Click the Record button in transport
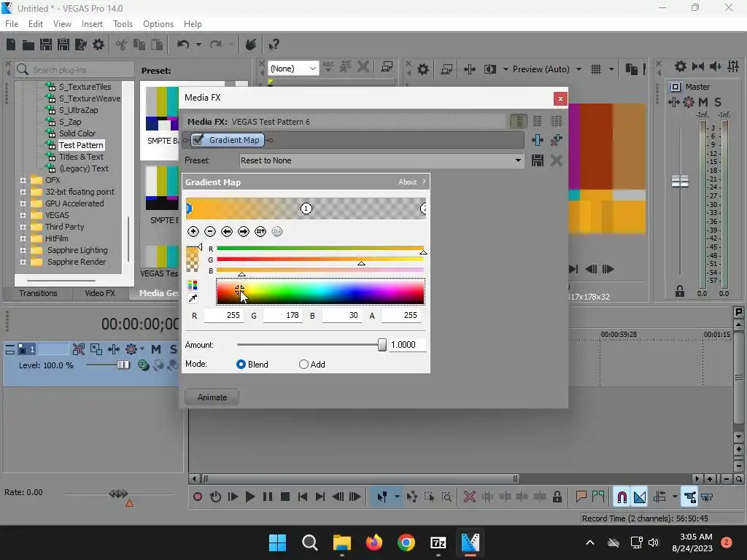The image size is (747, 560). pos(197,497)
